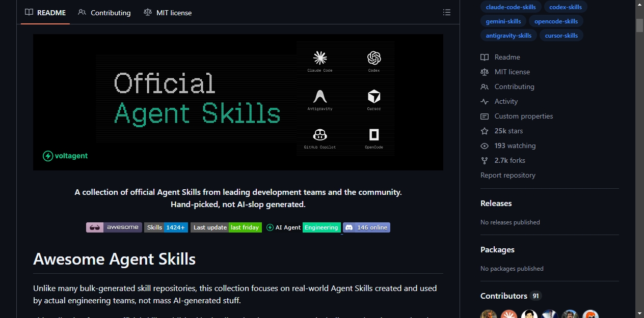
Task: Click the note icon beside Custom properties
Action: (485, 116)
